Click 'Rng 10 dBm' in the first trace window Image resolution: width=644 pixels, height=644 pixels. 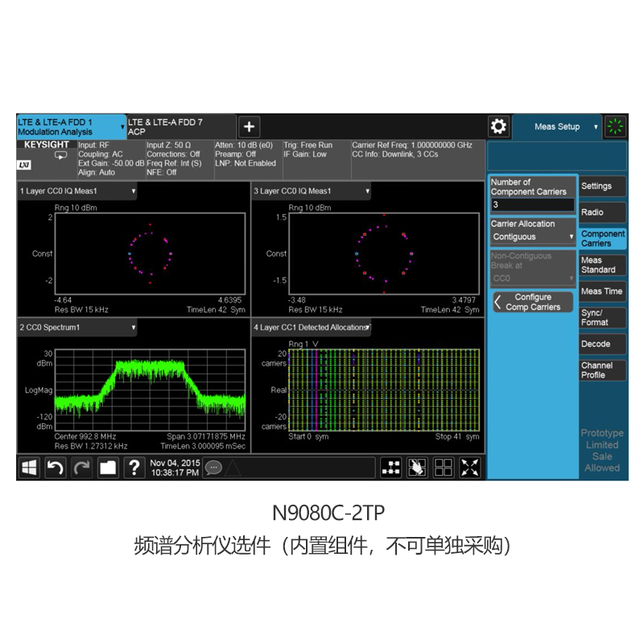pyautogui.click(x=76, y=208)
